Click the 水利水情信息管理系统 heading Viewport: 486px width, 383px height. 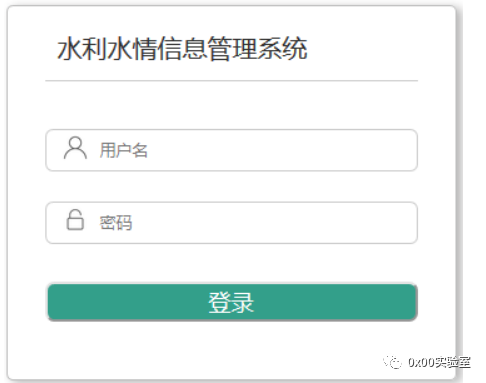point(182,49)
